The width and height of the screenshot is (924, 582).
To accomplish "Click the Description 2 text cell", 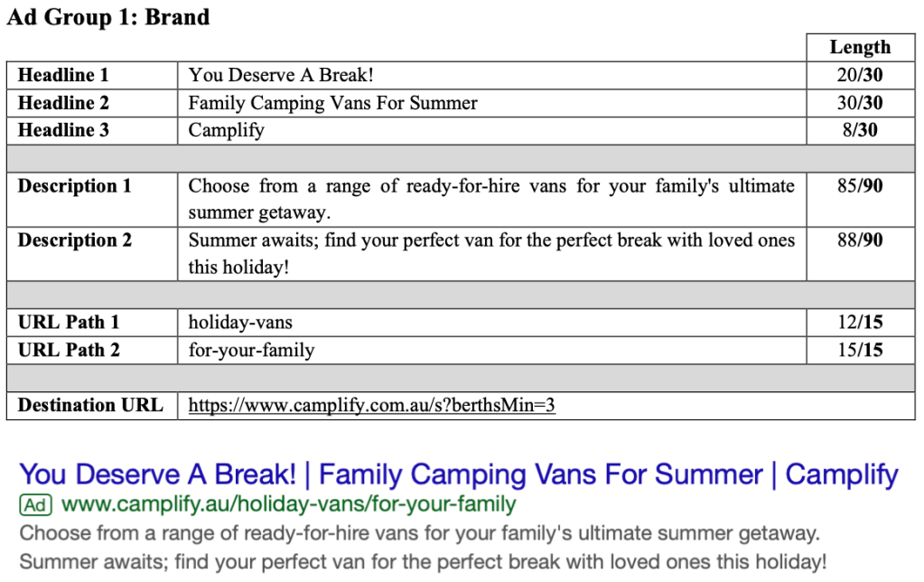I will tap(491, 253).
